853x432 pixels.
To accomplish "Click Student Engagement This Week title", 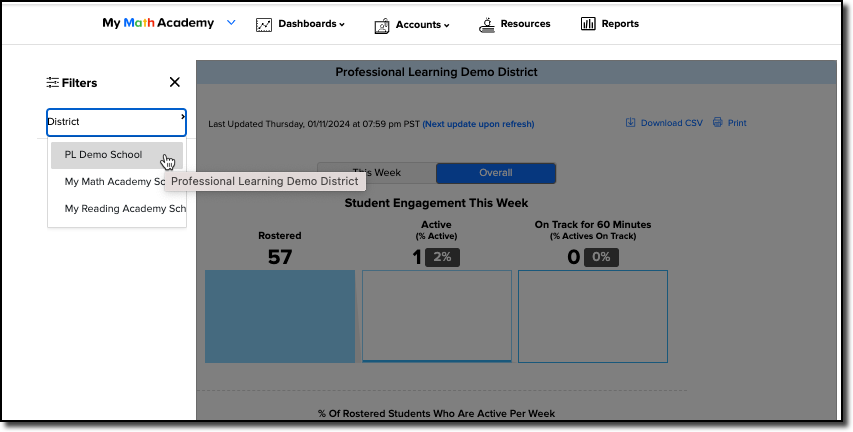I will pyautogui.click(x=436, y=203).
